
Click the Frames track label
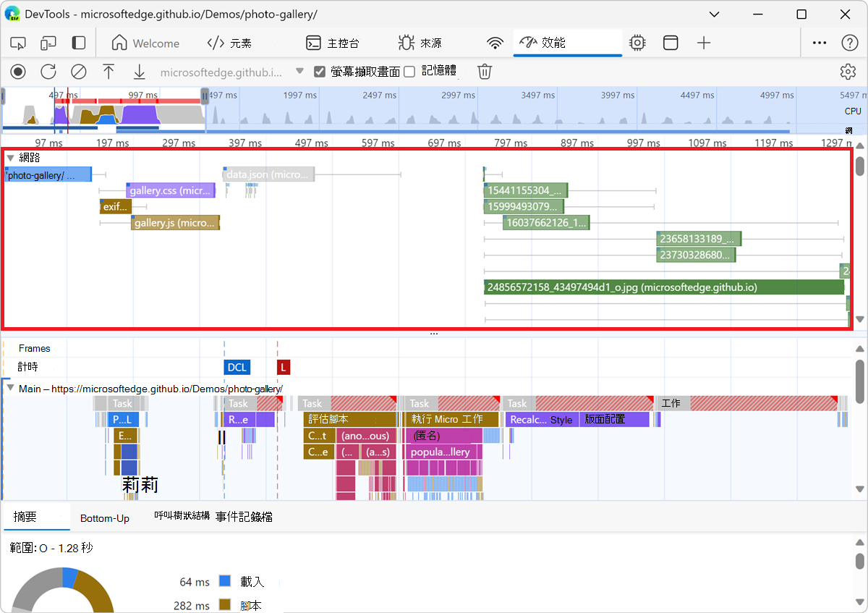34,348
